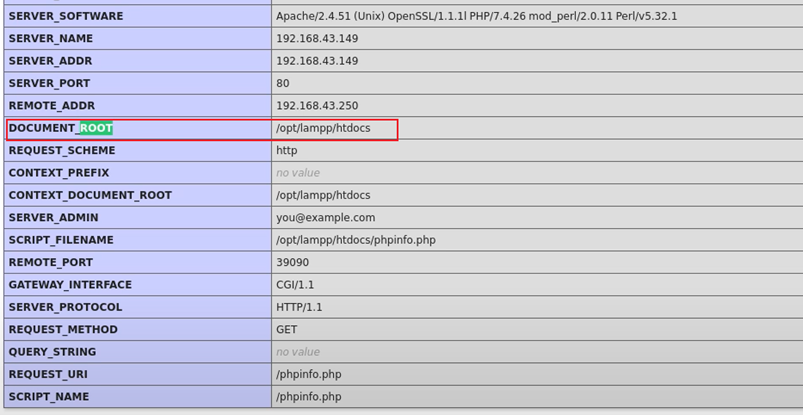Click the SCRIPT_NAME value /phpinfo.php
803x415 pixels.
pos(309,397)
